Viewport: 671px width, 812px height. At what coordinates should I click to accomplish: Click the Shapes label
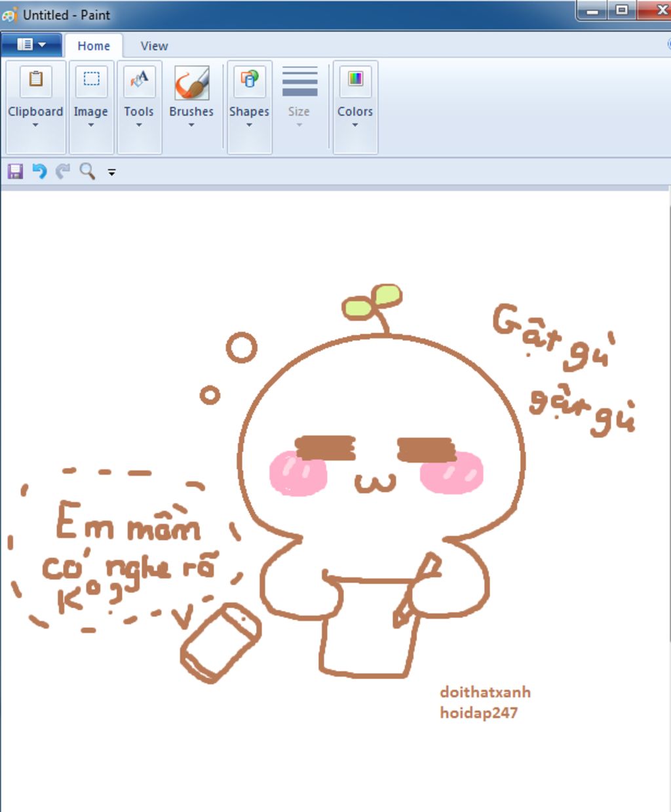(x=249, y=111)
